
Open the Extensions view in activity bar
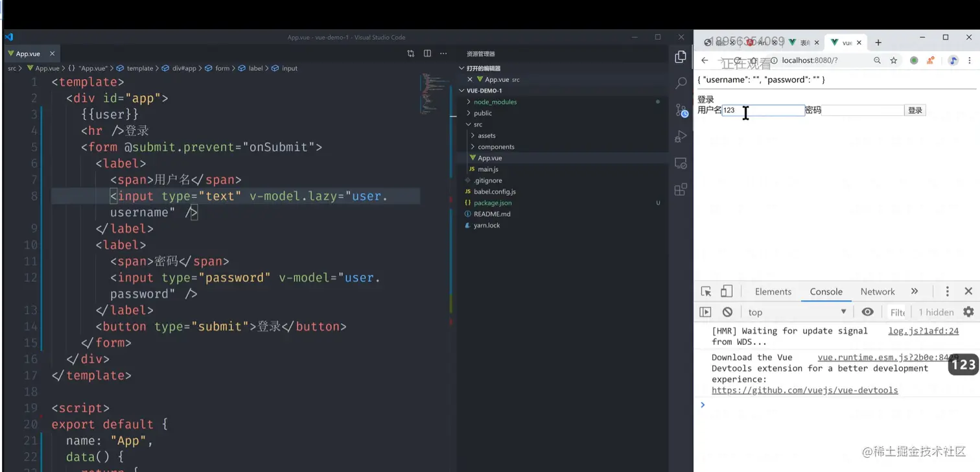click(681, 189)
